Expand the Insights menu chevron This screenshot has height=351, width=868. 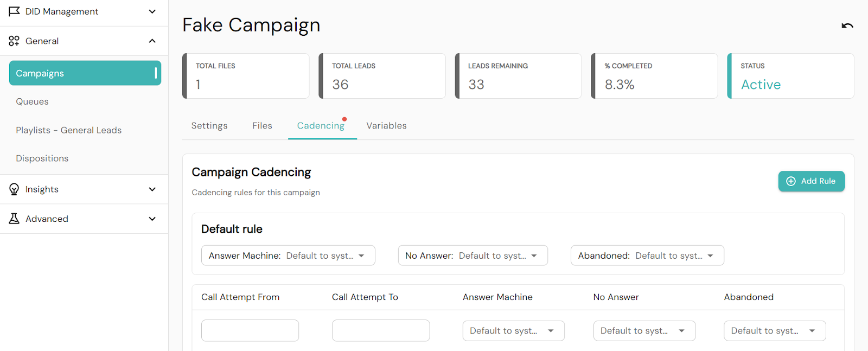pos(152,189)
